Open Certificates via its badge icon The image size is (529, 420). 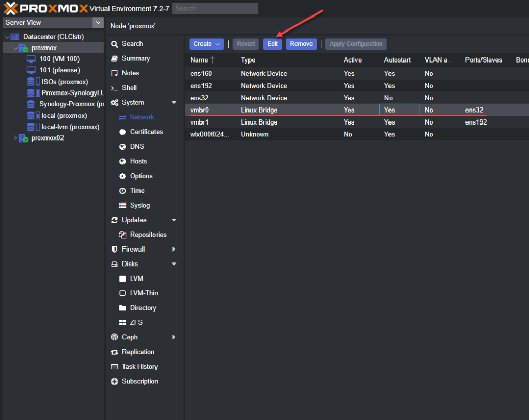click(122, 132)
